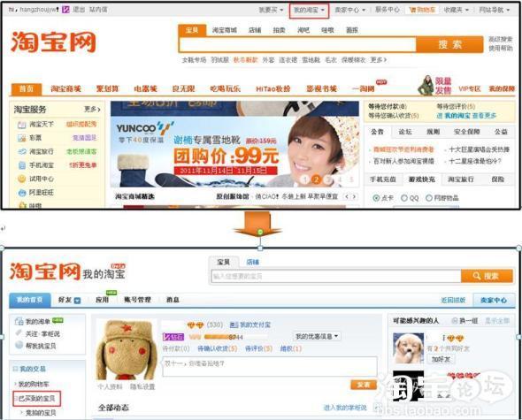Open the 隐私设置 link under avatar

142,386
